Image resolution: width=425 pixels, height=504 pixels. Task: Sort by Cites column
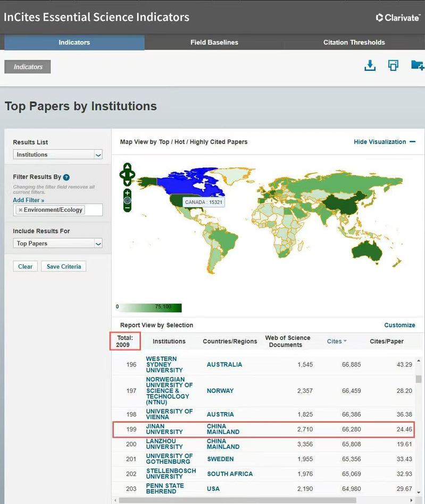click(337, 341)
